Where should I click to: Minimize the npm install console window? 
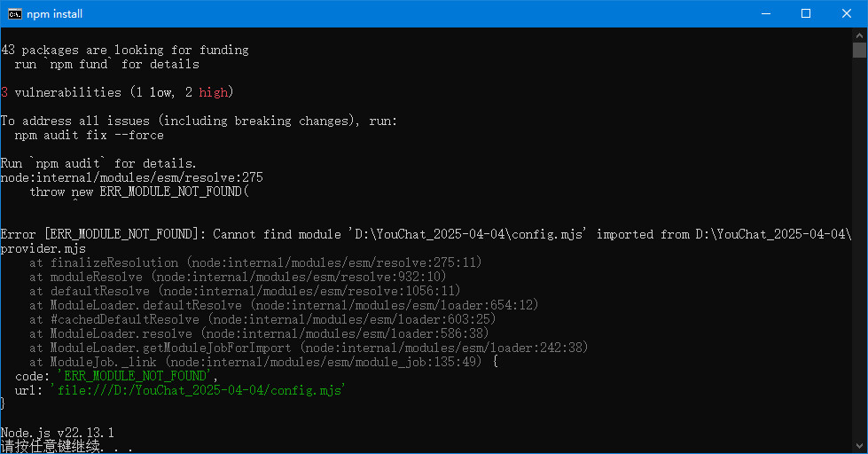click(x=765, y=13)
